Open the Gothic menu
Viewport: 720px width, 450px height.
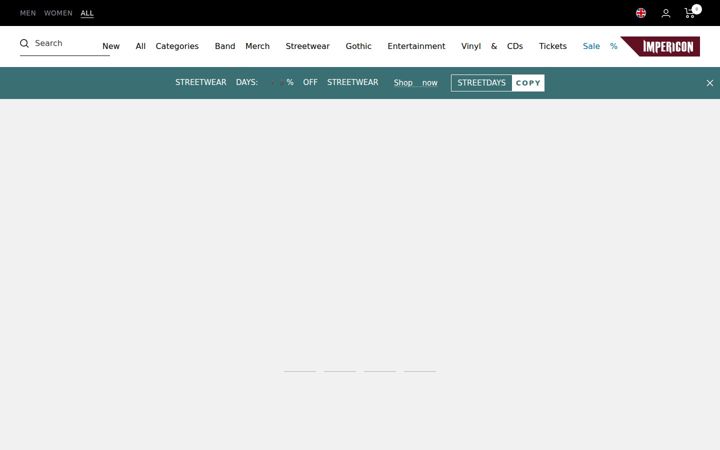[x=358, y=46]
